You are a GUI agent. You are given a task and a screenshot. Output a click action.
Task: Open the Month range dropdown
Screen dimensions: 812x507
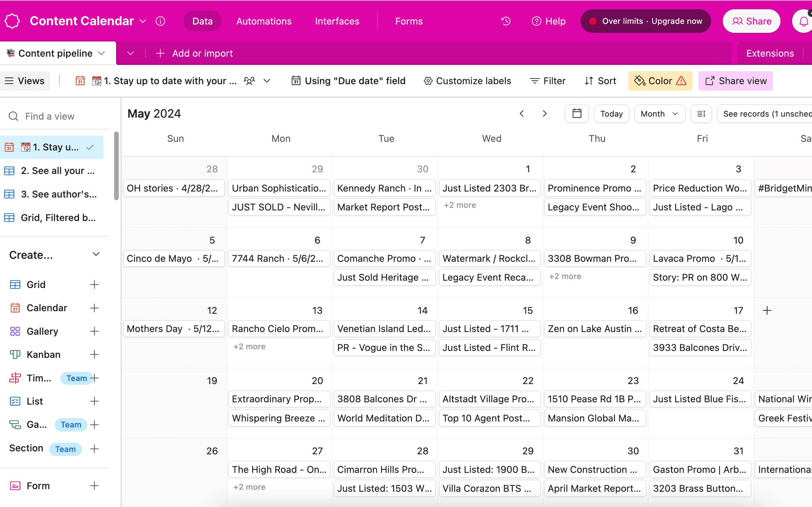pyautogui.click(x=659, y=114)
